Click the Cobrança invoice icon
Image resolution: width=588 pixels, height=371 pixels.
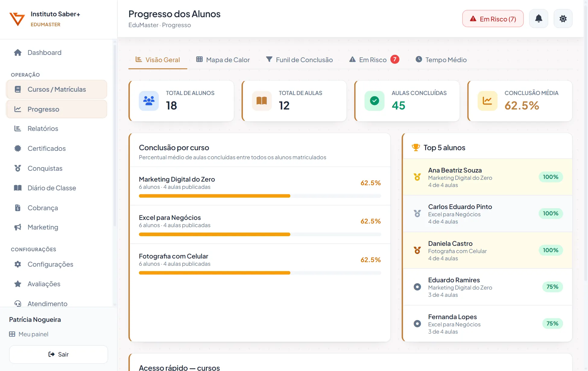coord(18,208)
